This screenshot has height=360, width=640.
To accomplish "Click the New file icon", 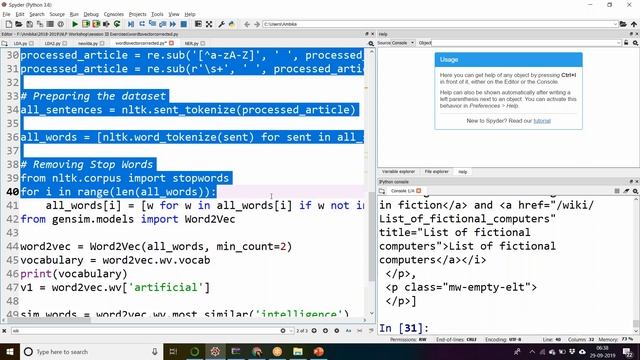I will (x=9, y=24).
